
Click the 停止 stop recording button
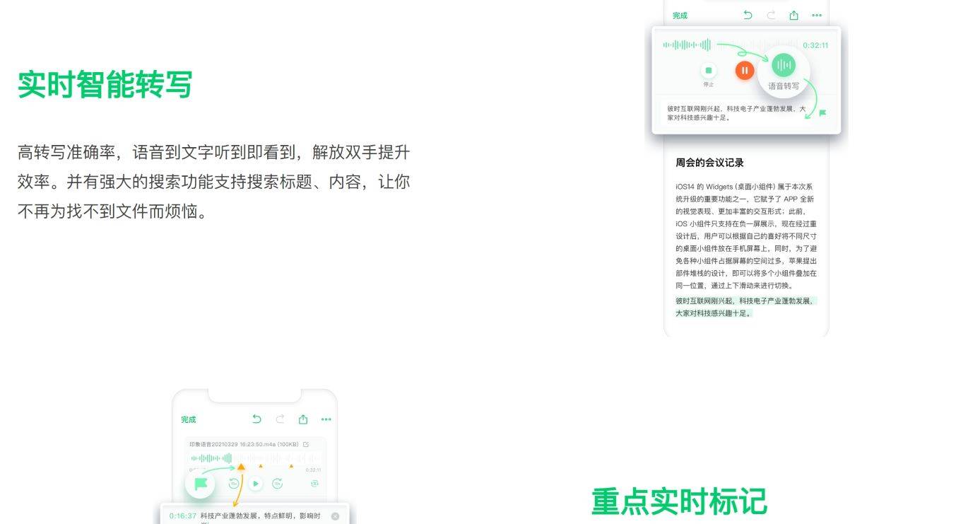pos(708,71)
